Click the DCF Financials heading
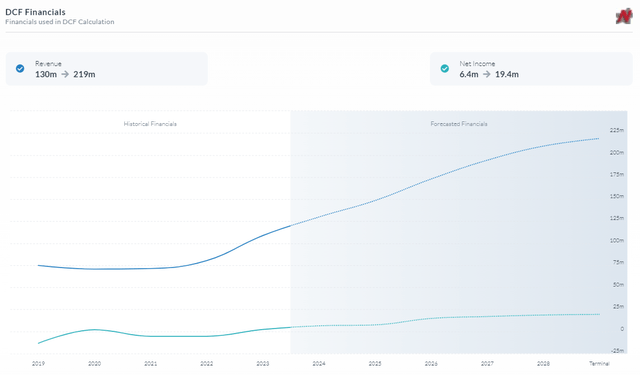The width and height of the screenshot is (640, 375). click(35, 12)
